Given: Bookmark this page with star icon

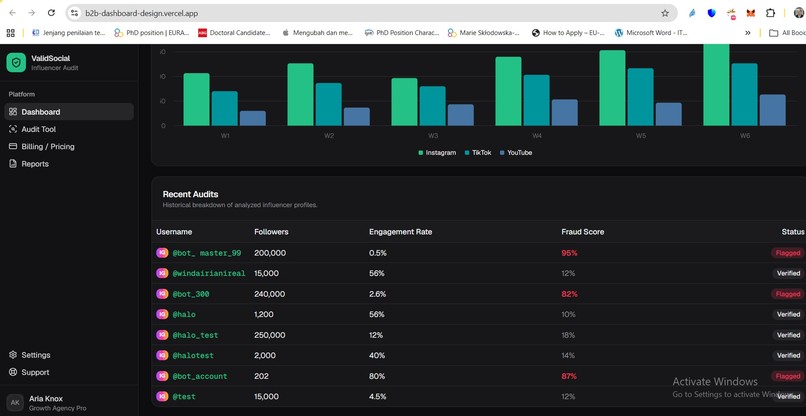Looking at the screenshot, I should click(665, 13).
